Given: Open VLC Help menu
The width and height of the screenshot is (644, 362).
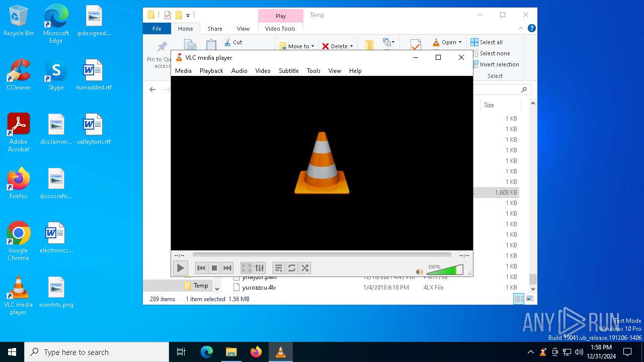Looking at the screenshot, I should (355, 71).
